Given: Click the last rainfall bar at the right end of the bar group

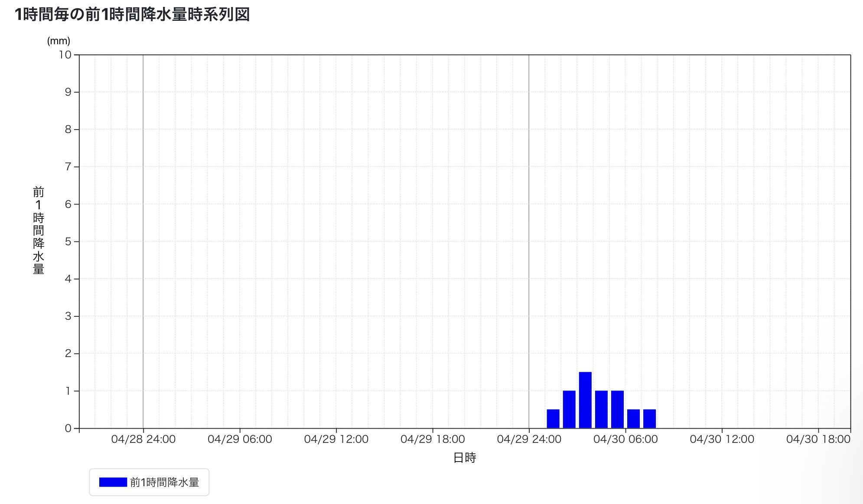Looking at the screenshot, I should [x=649, y=419].
